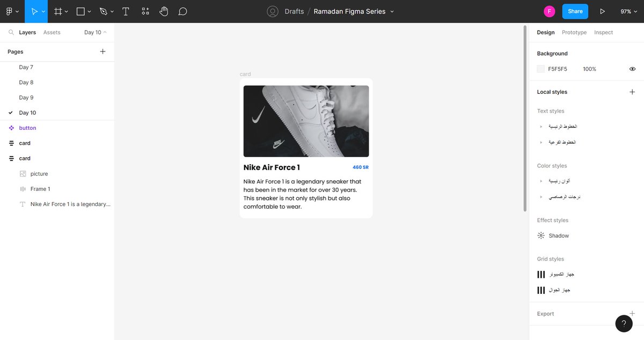Click the button component icon

(x=11, y=128)
